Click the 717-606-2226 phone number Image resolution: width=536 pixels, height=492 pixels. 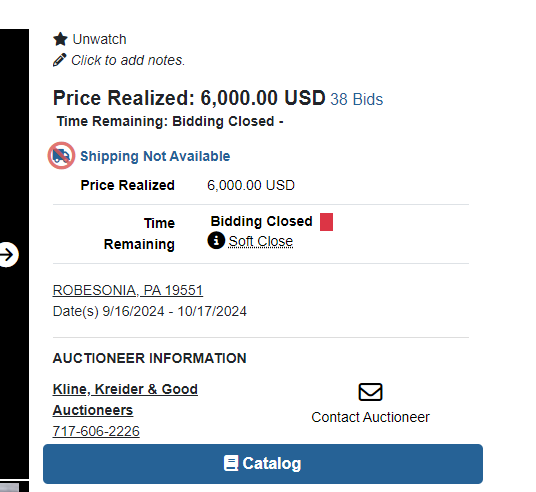point(96,431)
